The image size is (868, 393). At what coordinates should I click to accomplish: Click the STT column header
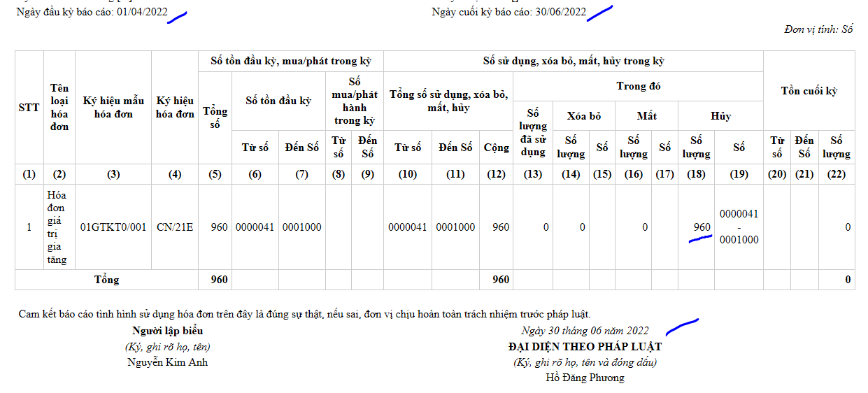coord(29,108)
